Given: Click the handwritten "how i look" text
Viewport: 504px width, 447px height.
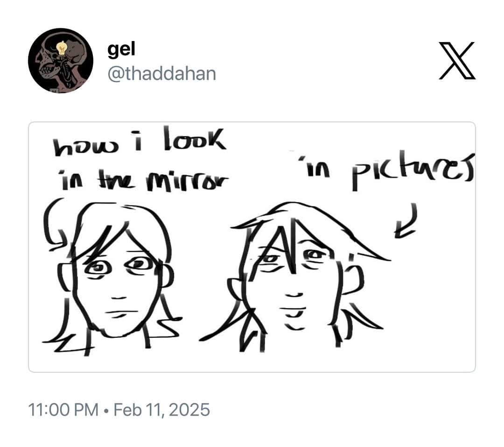Looking at the screenshot, I should click(140, 141).
